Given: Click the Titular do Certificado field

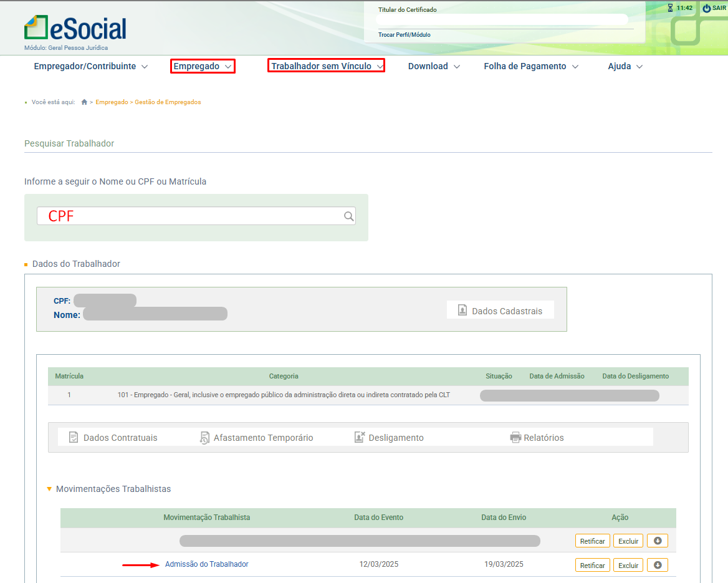Looking at the screenshot, I should (502, 19).
